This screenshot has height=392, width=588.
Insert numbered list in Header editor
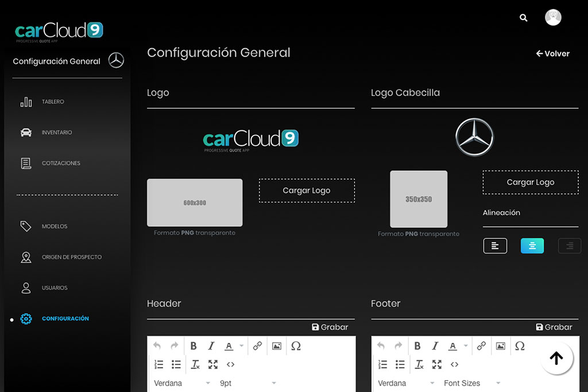click(159, 364)
